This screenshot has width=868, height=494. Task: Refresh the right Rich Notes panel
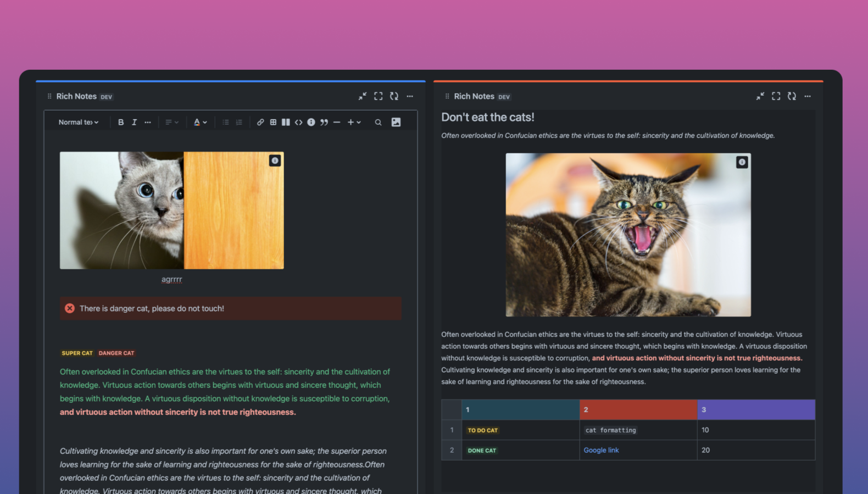(792, 96)
